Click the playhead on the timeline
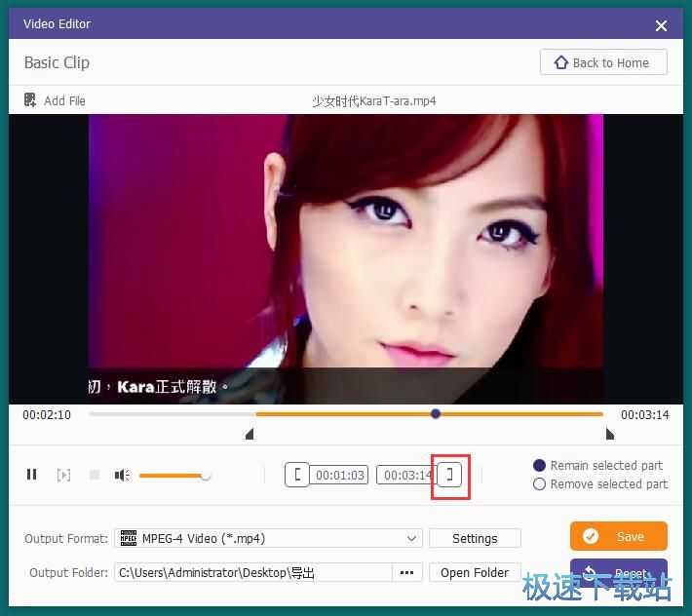This screenshot has height=616, width=692. pyautogui.click(x=436, y=414)
